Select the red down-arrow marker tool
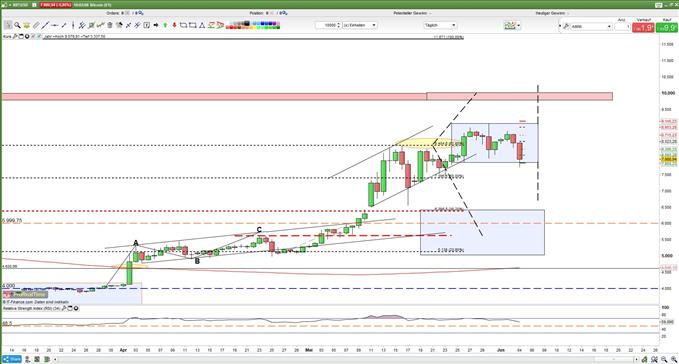This screenshot has height=364, width=679. [x=175, y=26]
